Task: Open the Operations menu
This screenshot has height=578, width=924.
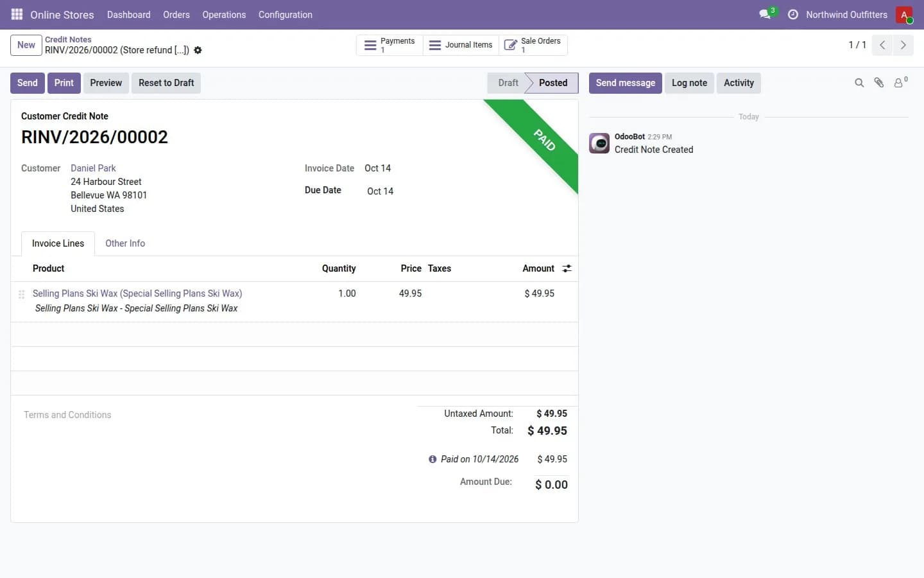Action: (224, 14)
